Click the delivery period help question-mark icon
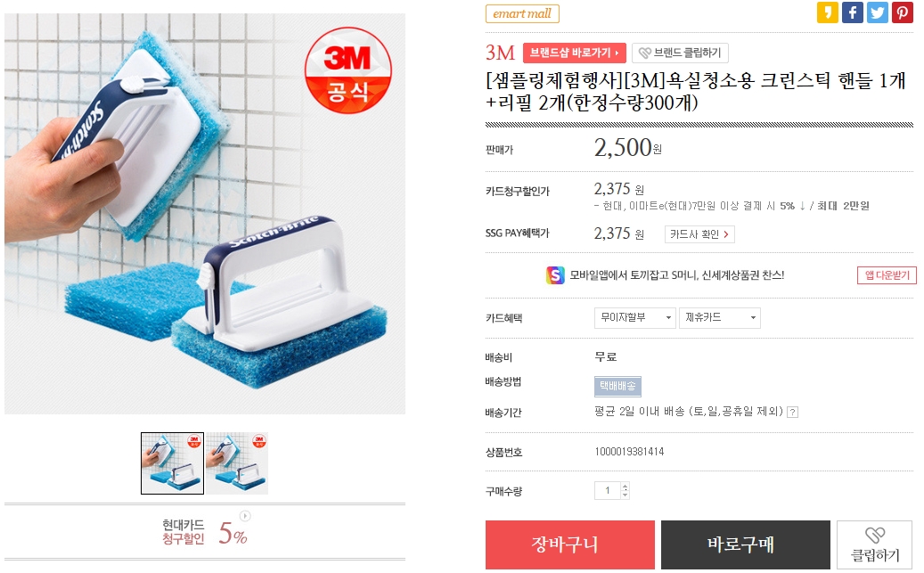 pos(792,413)
